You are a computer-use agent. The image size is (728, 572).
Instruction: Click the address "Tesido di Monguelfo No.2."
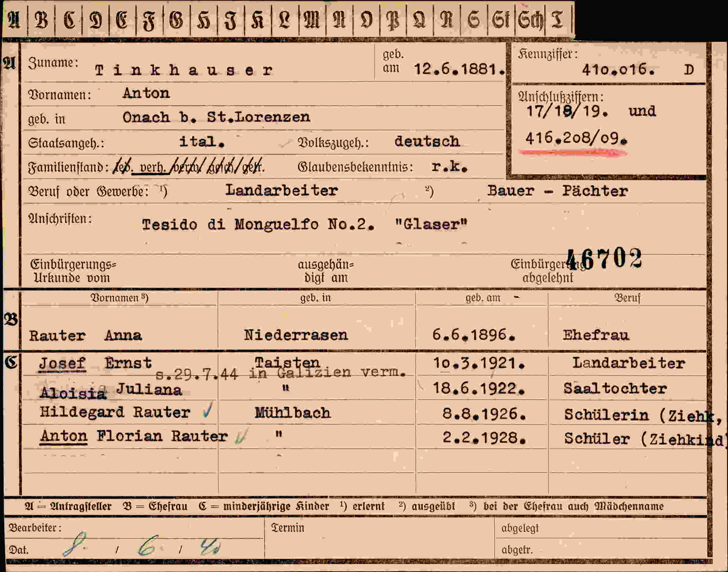pos(258,224)
